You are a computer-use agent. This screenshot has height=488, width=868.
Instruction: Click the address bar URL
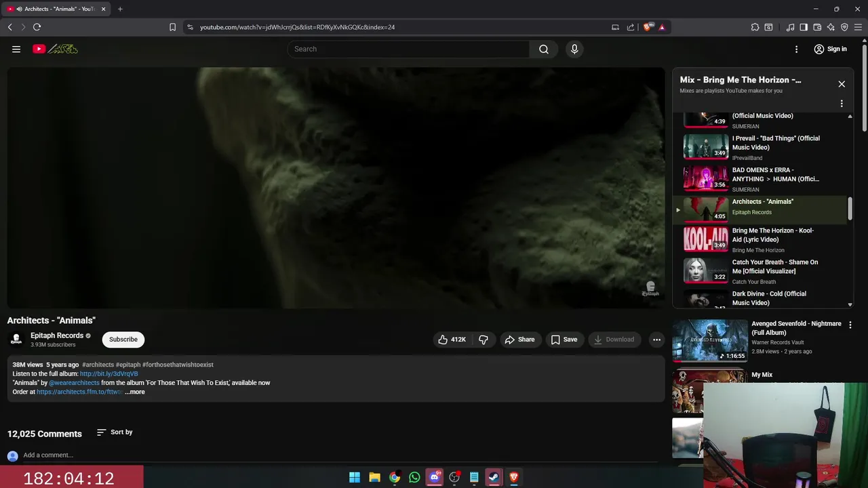coord(297,27)
